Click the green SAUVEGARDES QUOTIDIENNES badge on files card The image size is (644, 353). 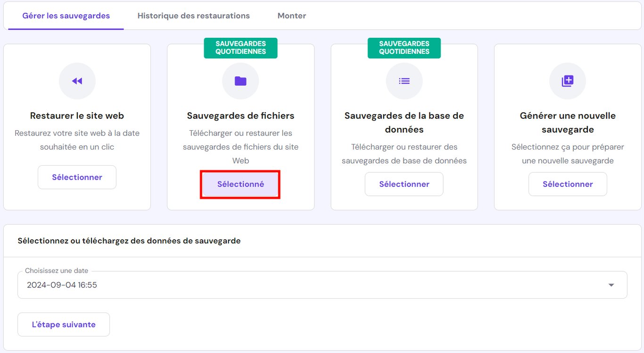(240, 48)
